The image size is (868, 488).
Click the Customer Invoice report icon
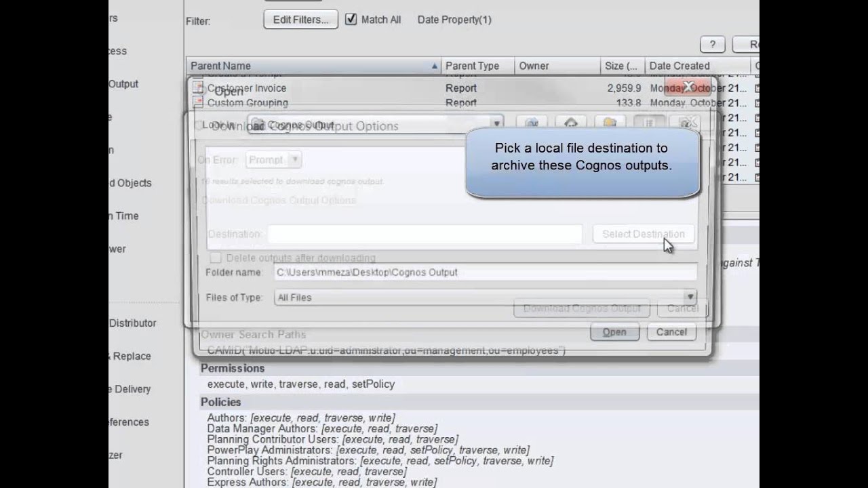[x=198, y=87]
